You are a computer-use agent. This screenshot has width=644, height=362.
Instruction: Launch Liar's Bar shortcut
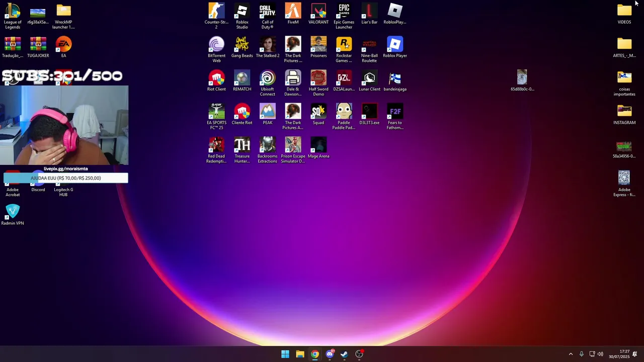(x=369, y=14)
